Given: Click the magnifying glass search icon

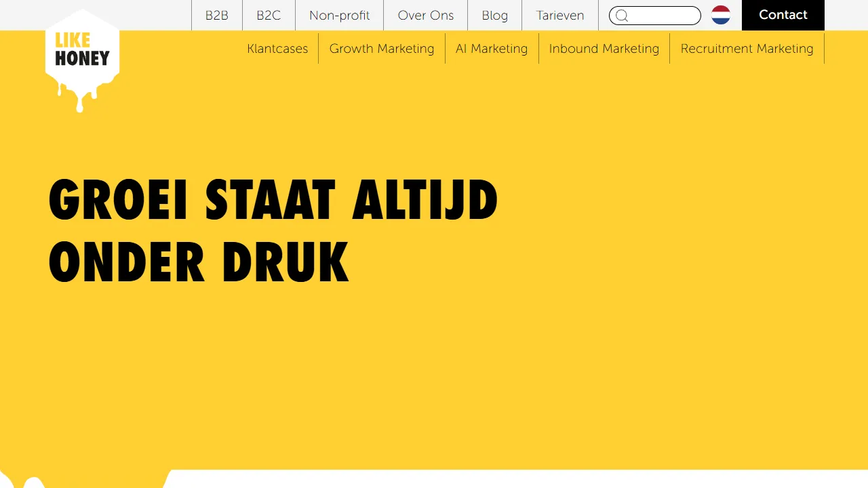Looking at the screenshot, I should tap(622, 16).
